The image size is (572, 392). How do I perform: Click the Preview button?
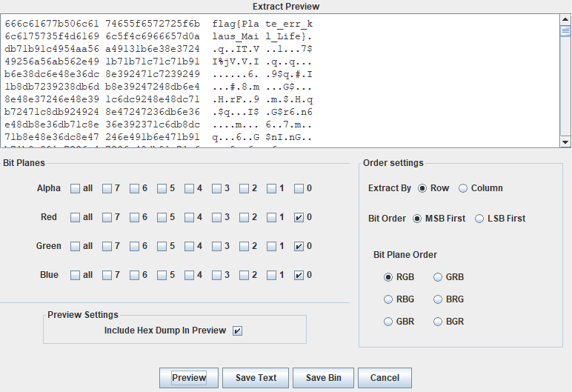pyautogui.click(x=189, y=378)
